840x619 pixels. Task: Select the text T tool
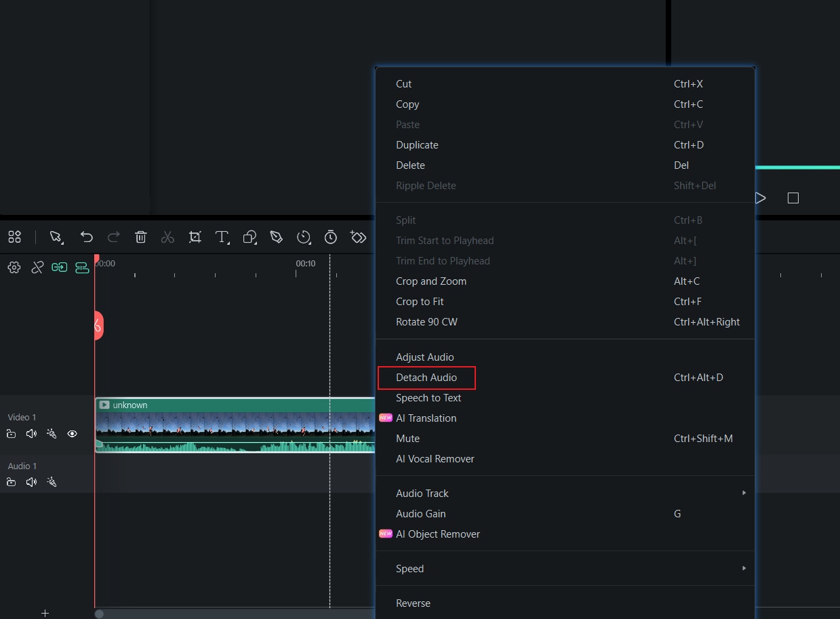coord(222,237)
